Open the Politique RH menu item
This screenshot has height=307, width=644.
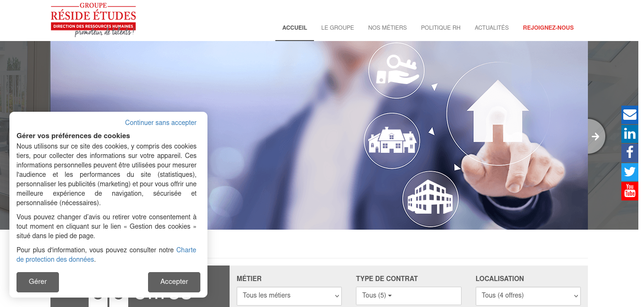coord(440,28)
